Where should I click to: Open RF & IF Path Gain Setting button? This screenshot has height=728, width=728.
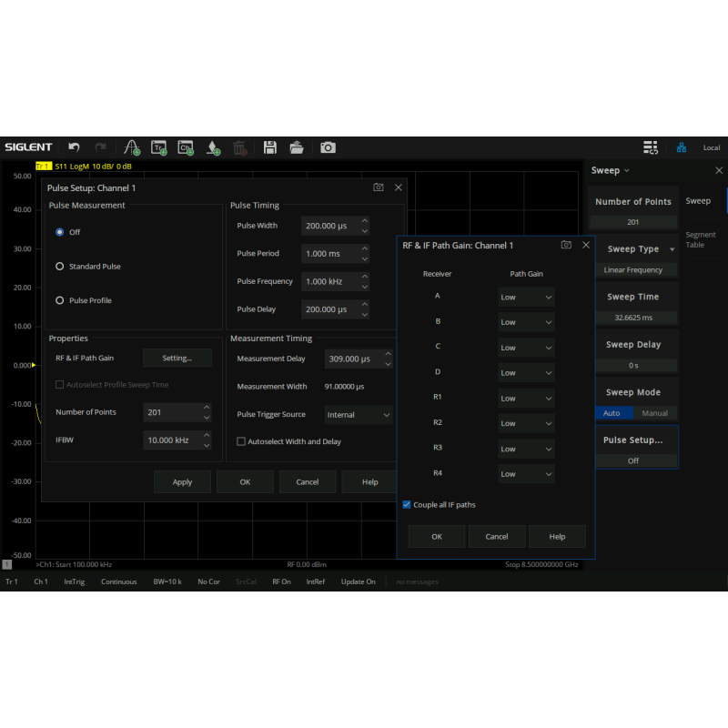(x=177, y=359)
